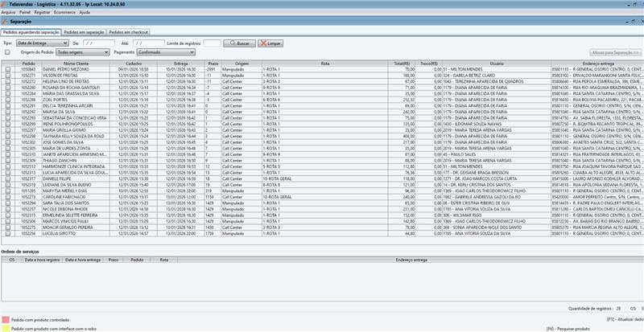This screenshot has width=644, height=332.
Task: Open the Ecommerce menu
Action: 64,13
